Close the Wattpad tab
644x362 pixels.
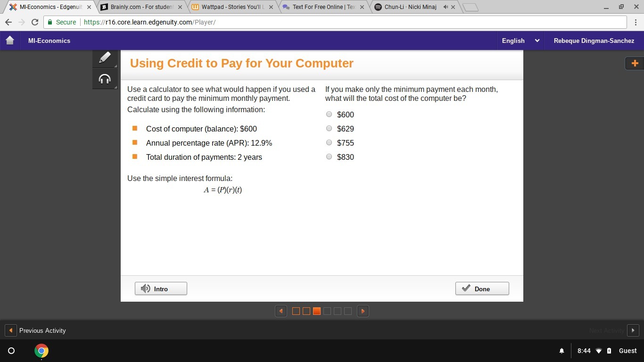271,7
